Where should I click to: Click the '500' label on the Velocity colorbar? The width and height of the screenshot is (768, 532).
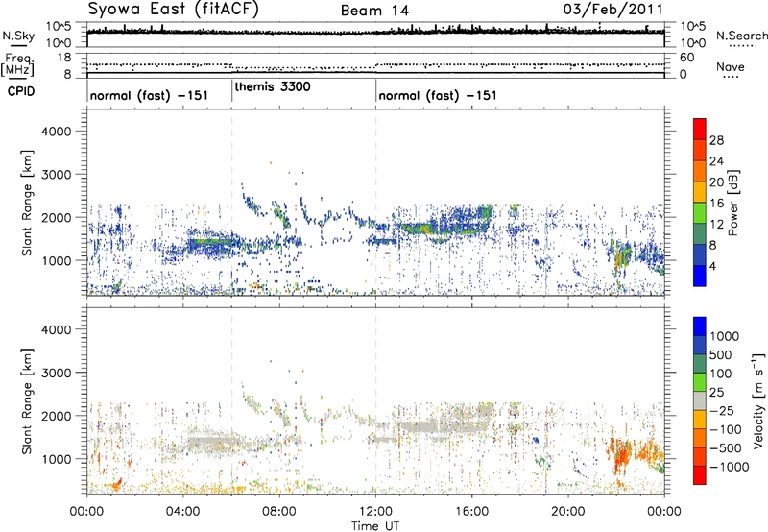[721, 354]
